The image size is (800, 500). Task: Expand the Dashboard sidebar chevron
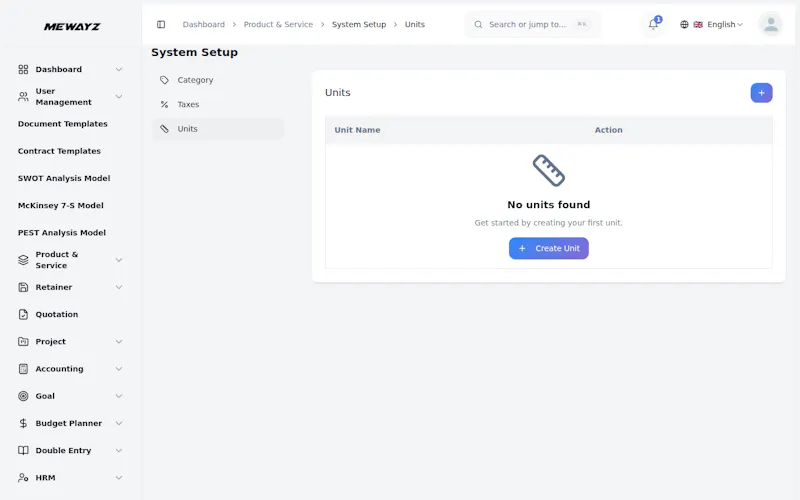pyautogui.click(x=118, y=69)
